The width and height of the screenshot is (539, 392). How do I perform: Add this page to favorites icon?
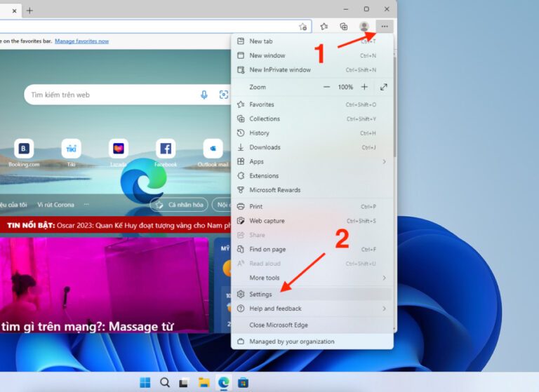[x=303, y=27]
